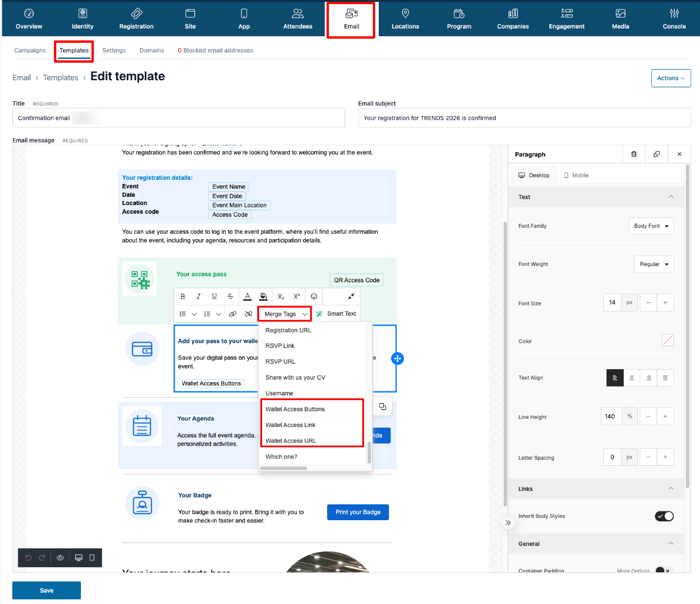Screen dimensions: 700x604
Task: Open the Actions dropdown
Action: tap(671, 78)
